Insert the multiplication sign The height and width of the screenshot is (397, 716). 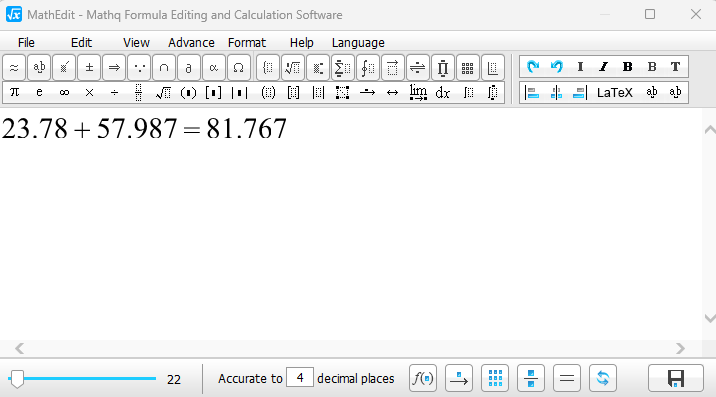click(90, 93)
